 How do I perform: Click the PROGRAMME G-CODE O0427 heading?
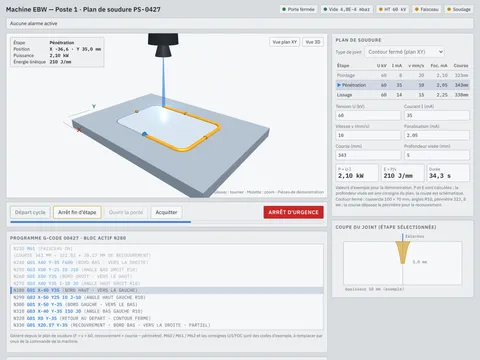(68, 238)
